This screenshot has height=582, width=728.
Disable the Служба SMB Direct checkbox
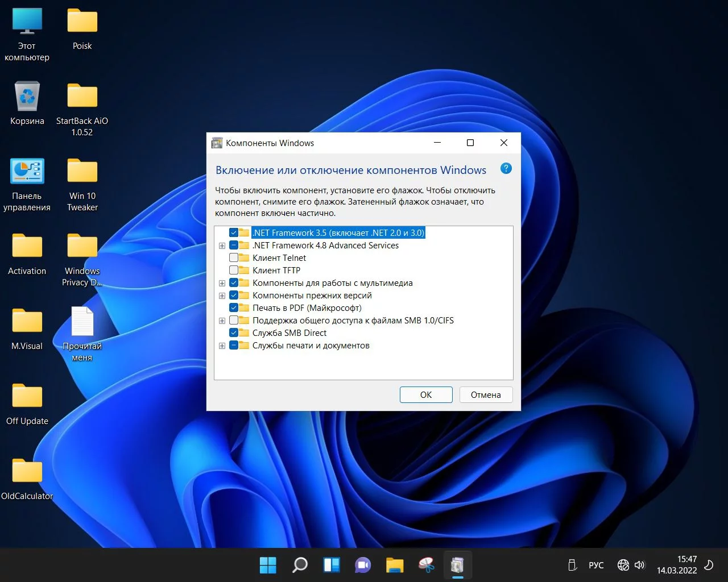234,333
